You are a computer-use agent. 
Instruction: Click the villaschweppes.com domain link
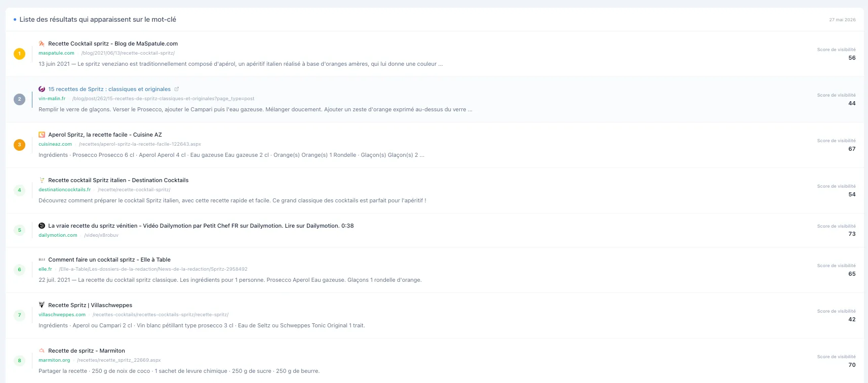click(62, 315)
